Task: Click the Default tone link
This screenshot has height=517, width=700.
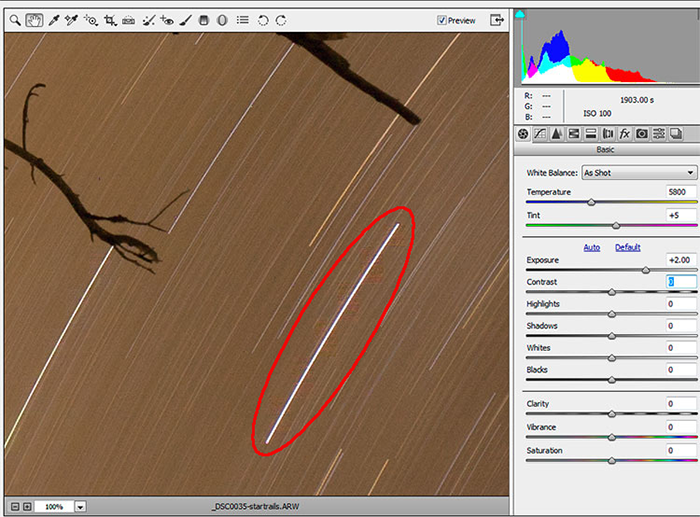Action: pyautogui.click(x=627, y=247)
